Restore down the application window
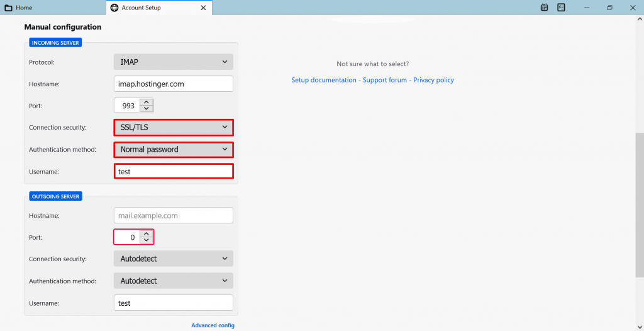Screen dimensions: 644x331 tap(609, 8)
